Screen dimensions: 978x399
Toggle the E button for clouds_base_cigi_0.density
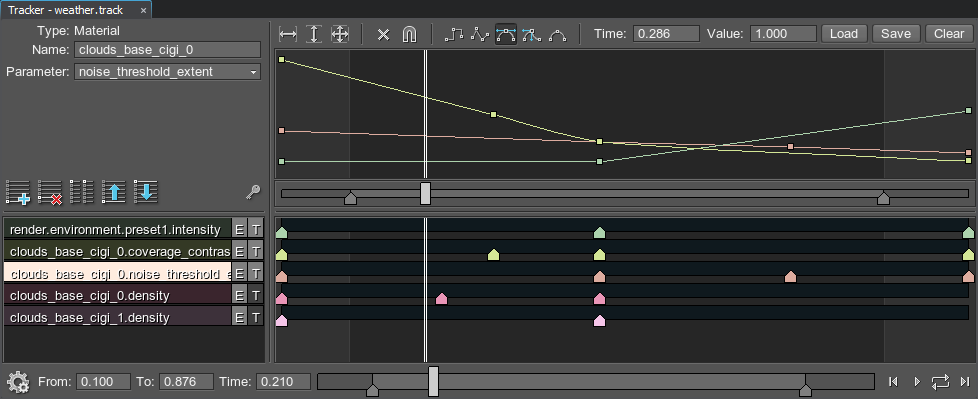coord(240,296)
